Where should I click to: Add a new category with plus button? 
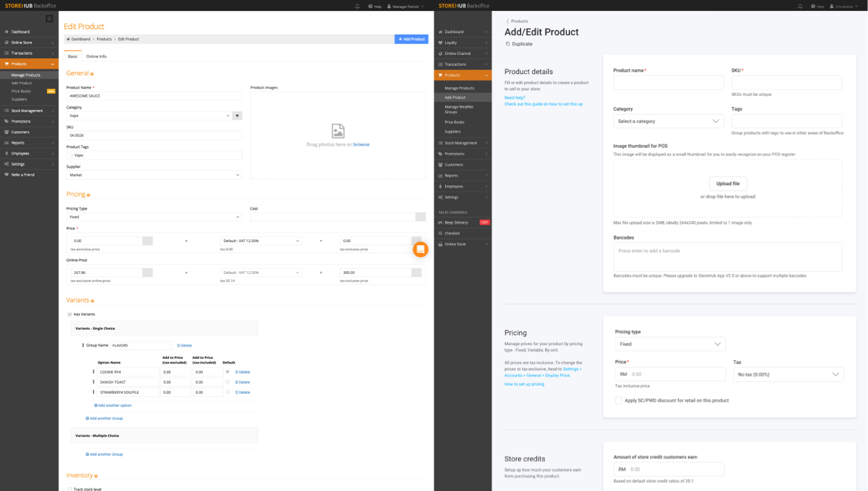238,116
